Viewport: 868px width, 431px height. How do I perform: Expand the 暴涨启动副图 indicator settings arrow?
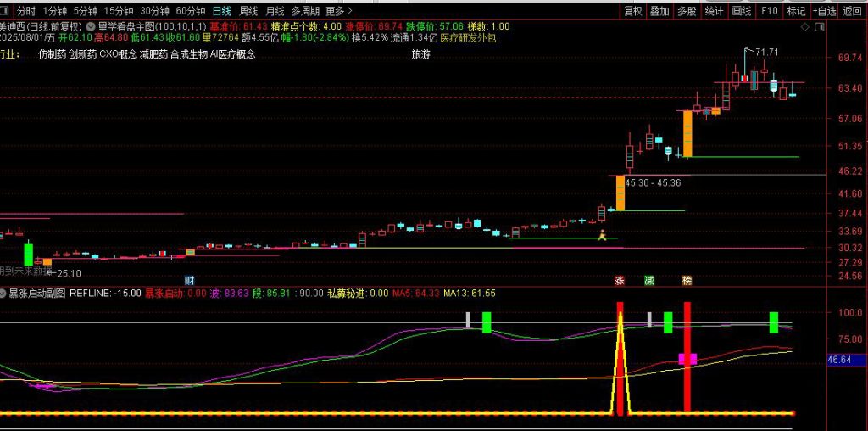point(3,293)
